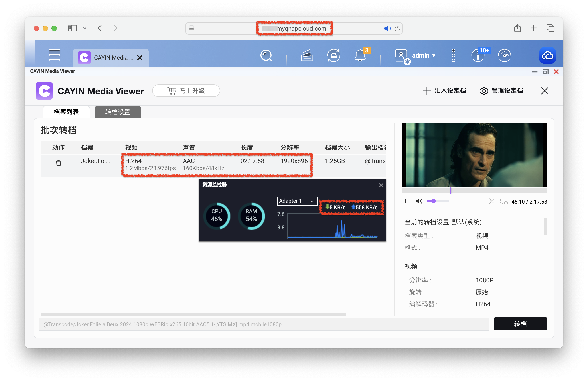Select the 档案列表 tab
Screen dimensions: 588x381
point(66,112)
